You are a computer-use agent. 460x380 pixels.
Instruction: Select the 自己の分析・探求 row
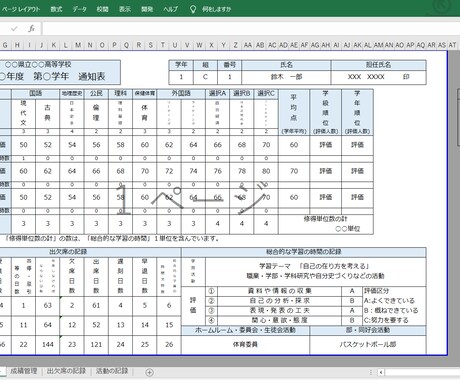279,301
